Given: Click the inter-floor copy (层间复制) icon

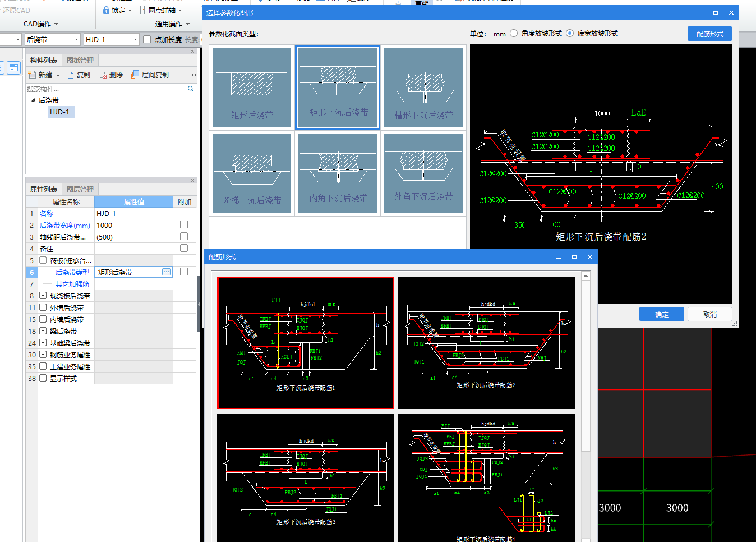Looking at the screenshot, I should [x=135, y=75].
